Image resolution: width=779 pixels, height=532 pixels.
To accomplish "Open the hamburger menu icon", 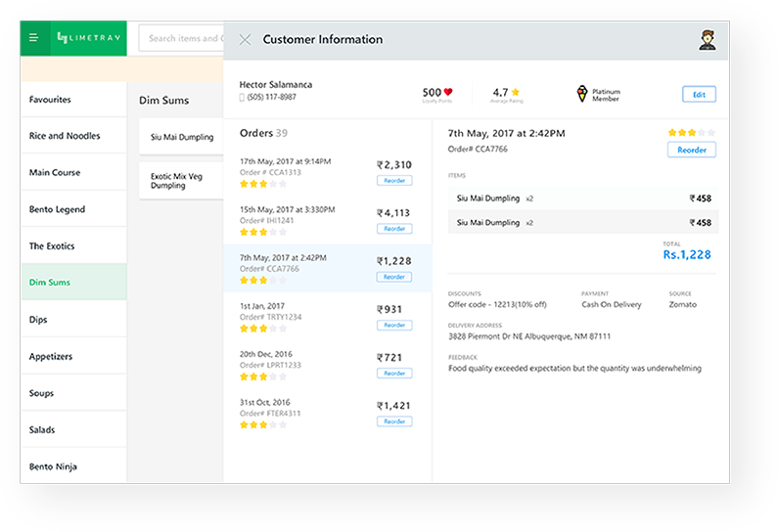I will click(x=33, y=38).
